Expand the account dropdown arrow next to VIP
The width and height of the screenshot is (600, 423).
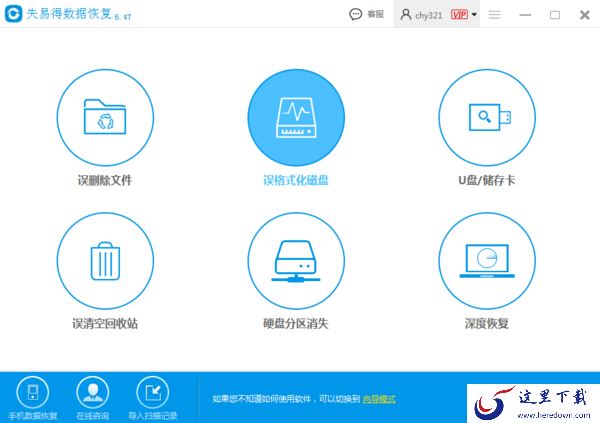click(474, 15)
